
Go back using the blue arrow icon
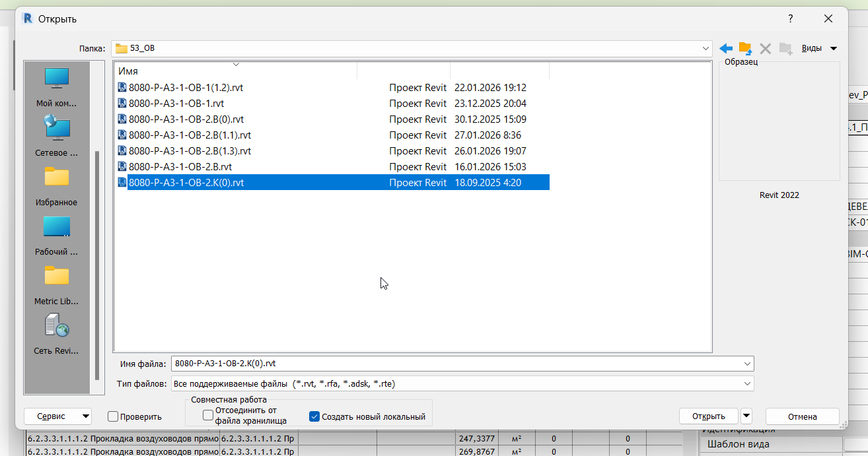[726, 48]
